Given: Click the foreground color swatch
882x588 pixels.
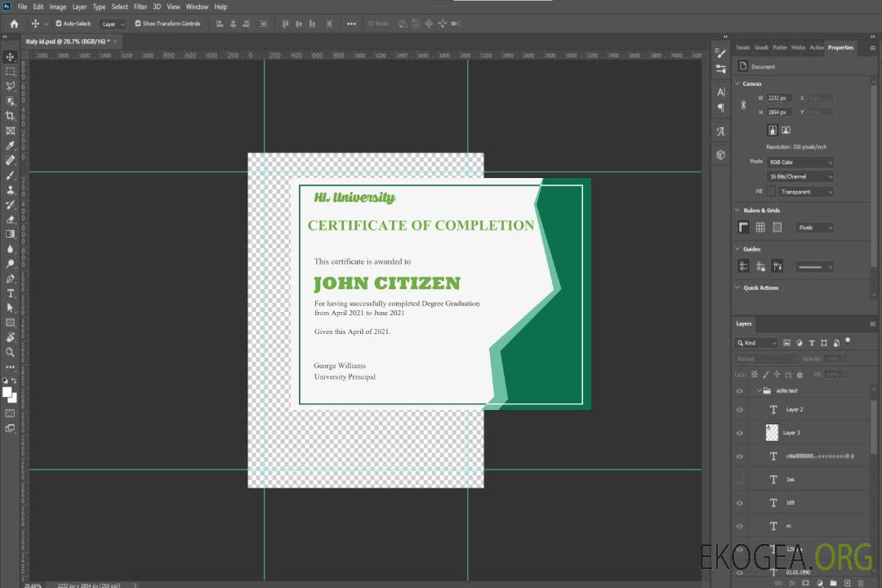Looking at the screenshot, I should 7,392.
